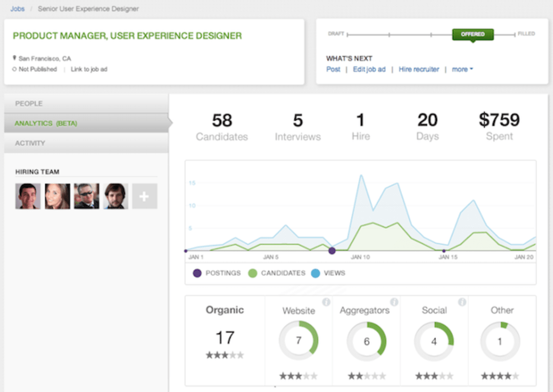Open the Aggregators source info icon
Image resolution: width=553 pixels, height=392 pixels.
pos(393,302)
